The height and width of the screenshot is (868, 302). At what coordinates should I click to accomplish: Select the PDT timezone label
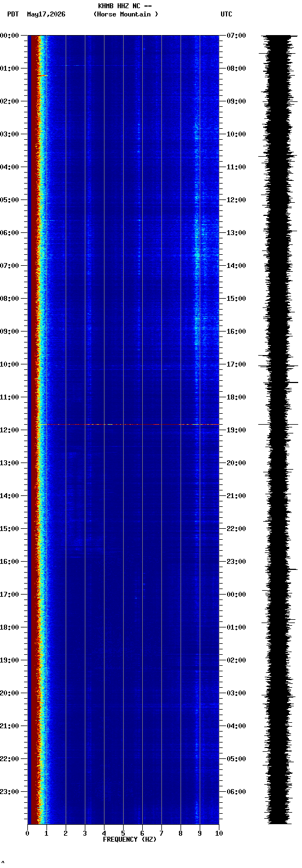(13, 14)
